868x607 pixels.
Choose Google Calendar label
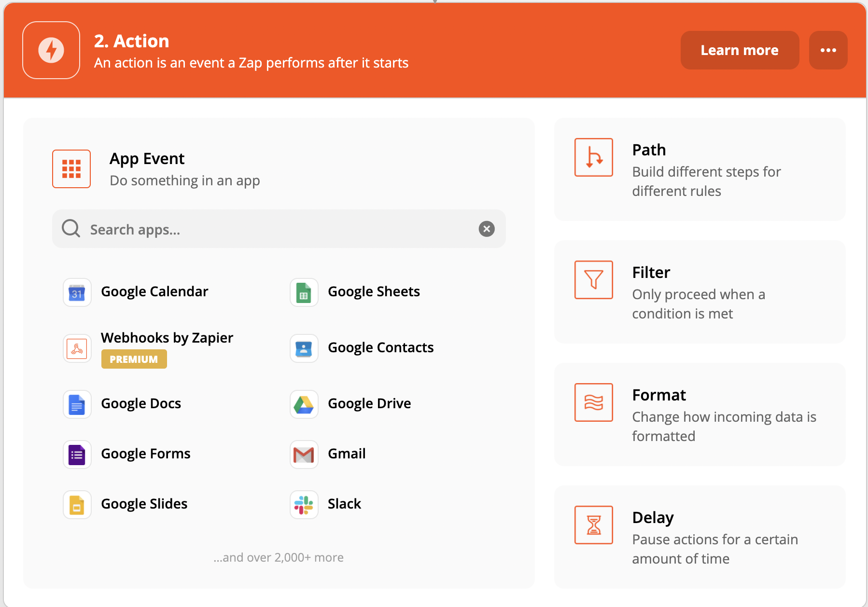coord(154,291)
